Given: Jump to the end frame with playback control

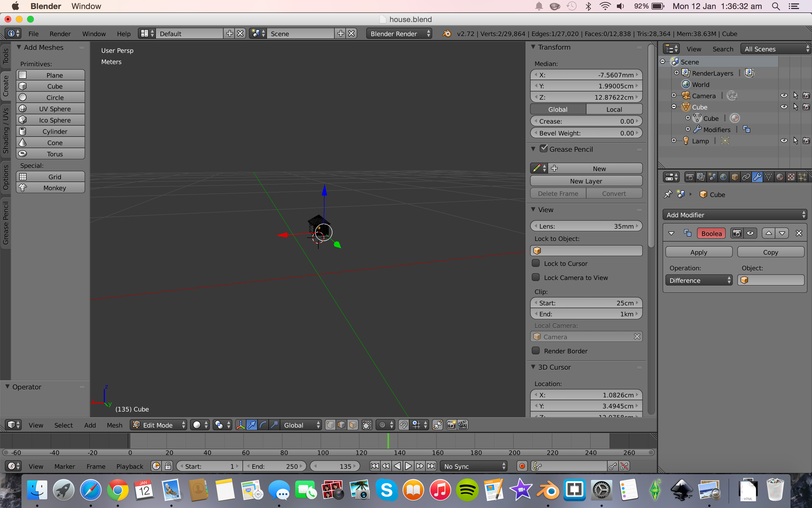Looking at the screenshot, I should point(432,466).
